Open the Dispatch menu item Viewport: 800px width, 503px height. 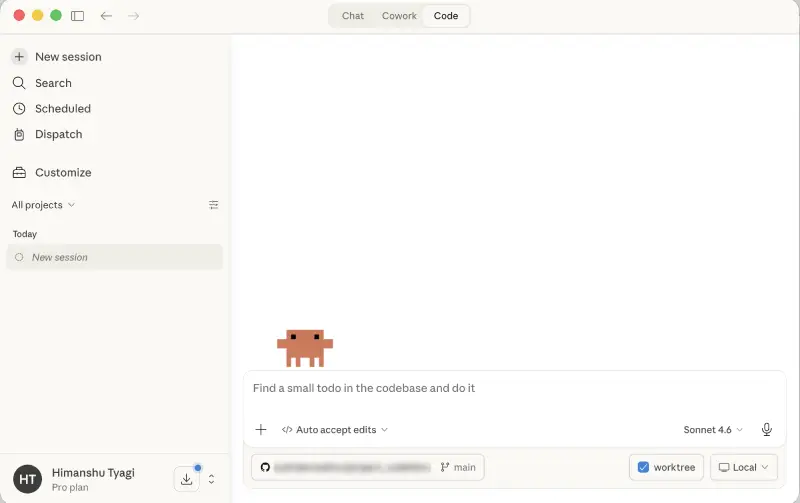pos(59,135)
